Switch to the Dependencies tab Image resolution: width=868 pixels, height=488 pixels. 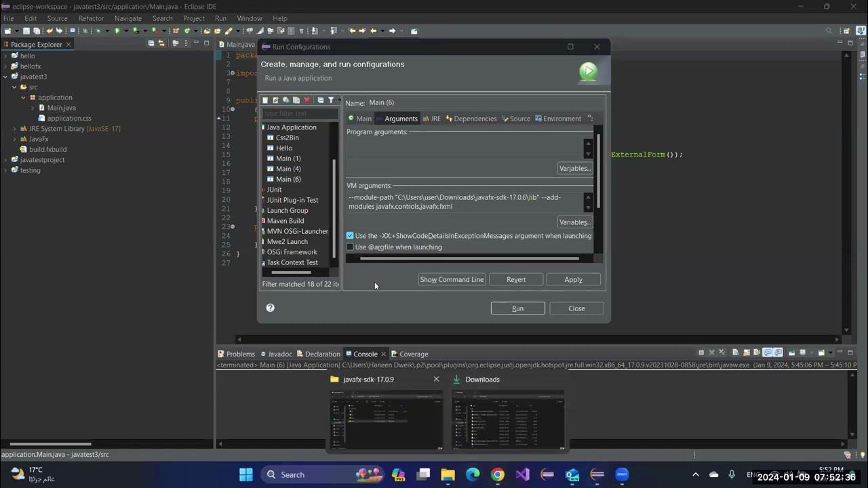471,119
